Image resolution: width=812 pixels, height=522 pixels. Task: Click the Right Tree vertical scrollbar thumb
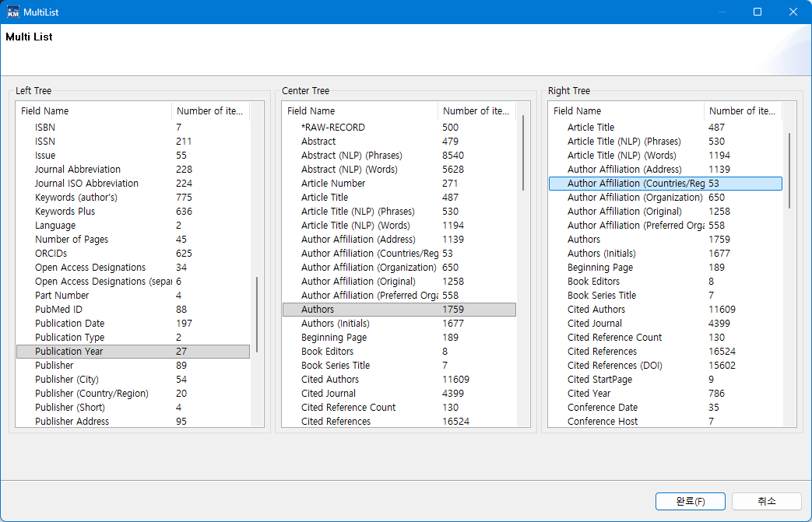(789, 170)
